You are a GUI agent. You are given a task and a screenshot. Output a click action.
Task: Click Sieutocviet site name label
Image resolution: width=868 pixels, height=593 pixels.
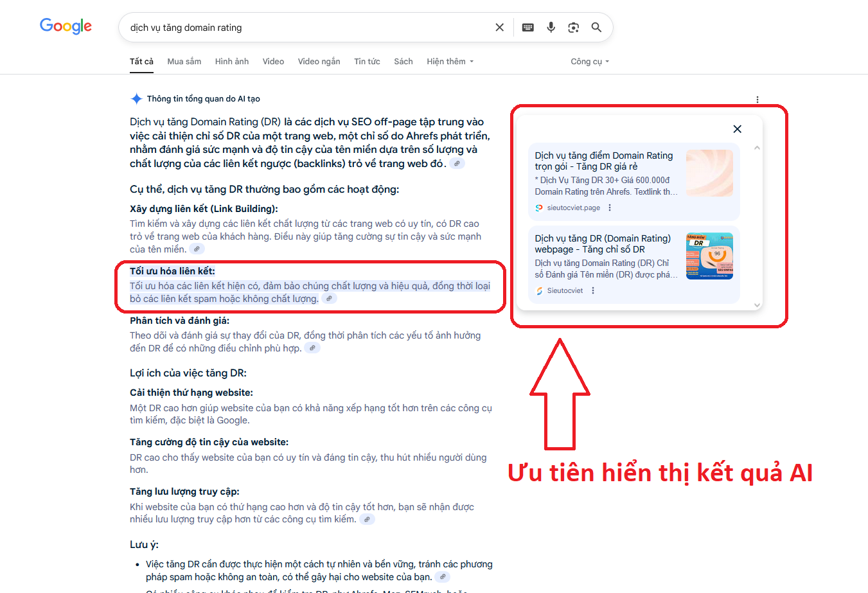coord(565,290)
